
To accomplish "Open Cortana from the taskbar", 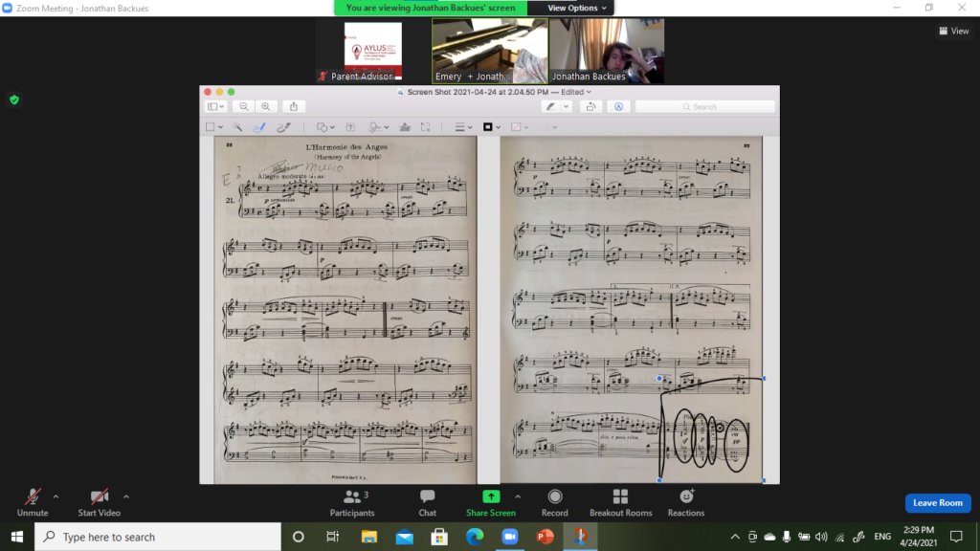I will pos(299,537).
